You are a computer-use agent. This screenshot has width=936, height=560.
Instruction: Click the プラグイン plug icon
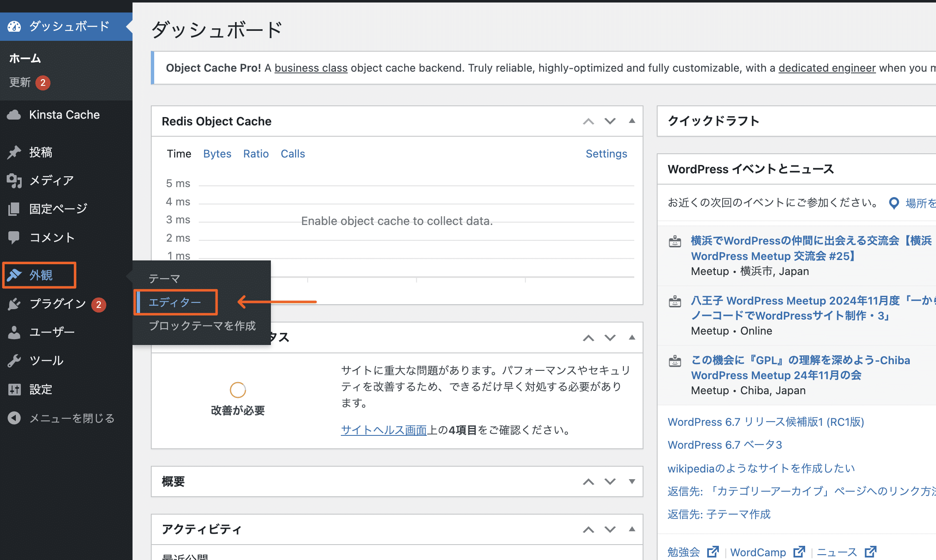point(15,304)
